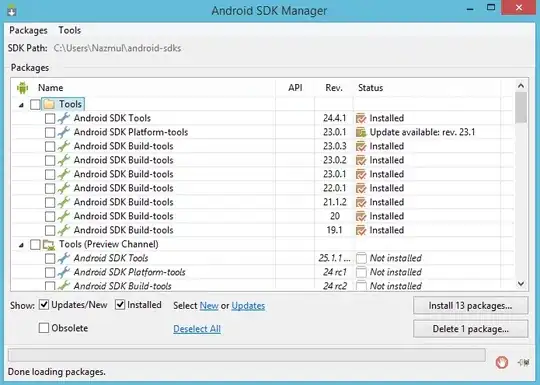The image size is (540, 385).
Task: Open the Tools menu
Action: (x=70, y=30)
